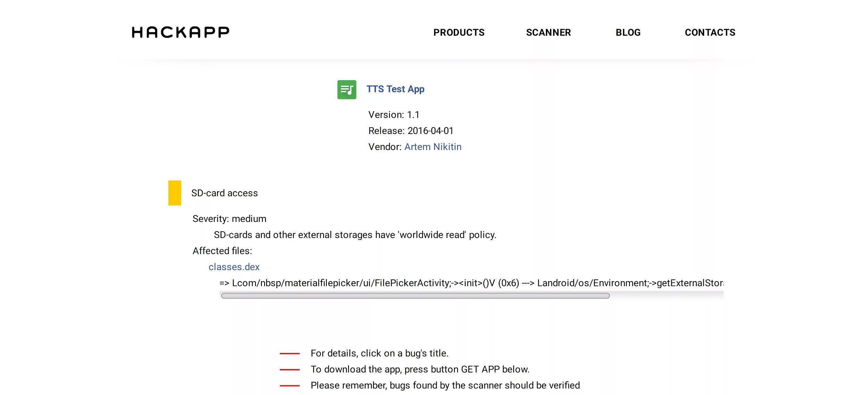The image size is (868, 395).
Task: Open vendor Artem Nikitin link
Action: [433, 147]
